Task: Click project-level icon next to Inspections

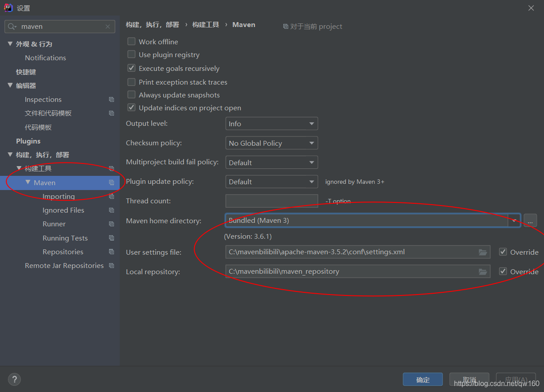Action: (x=111, y=100)
